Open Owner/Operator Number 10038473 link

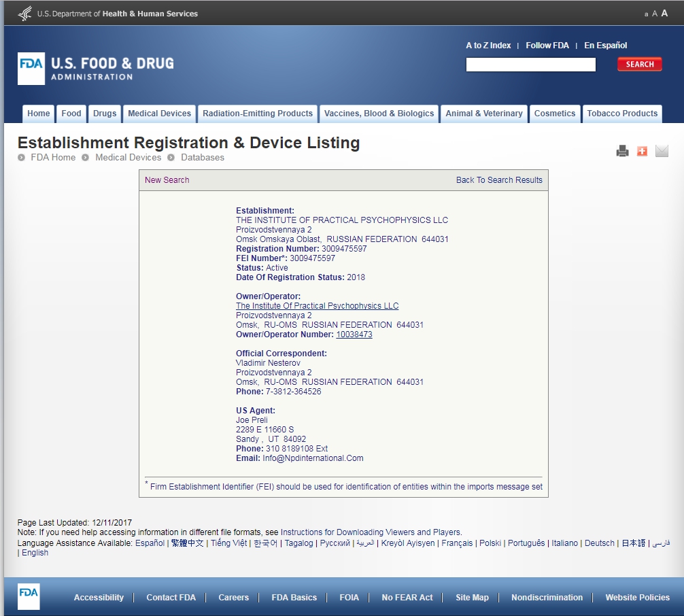click(354, 335)
